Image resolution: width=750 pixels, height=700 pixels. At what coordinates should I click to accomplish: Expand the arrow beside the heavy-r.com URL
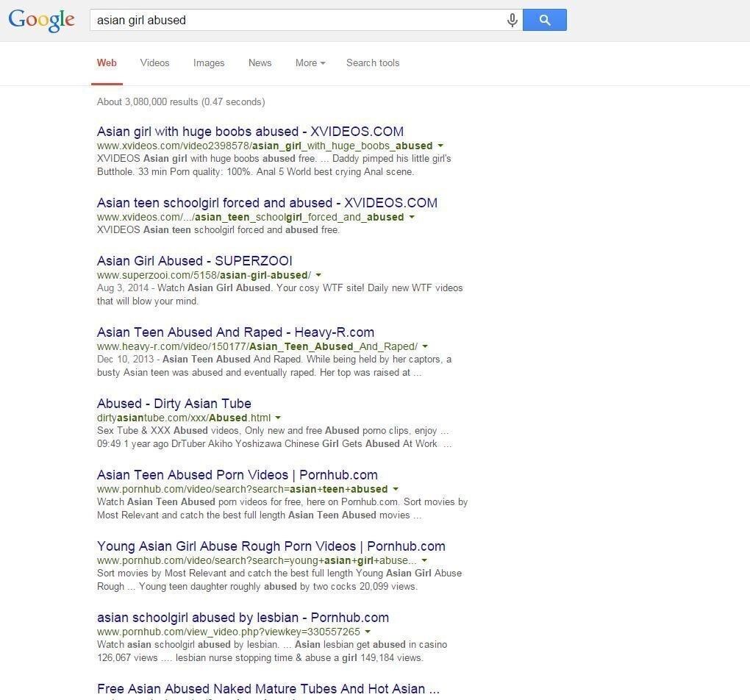click(425, 346)
